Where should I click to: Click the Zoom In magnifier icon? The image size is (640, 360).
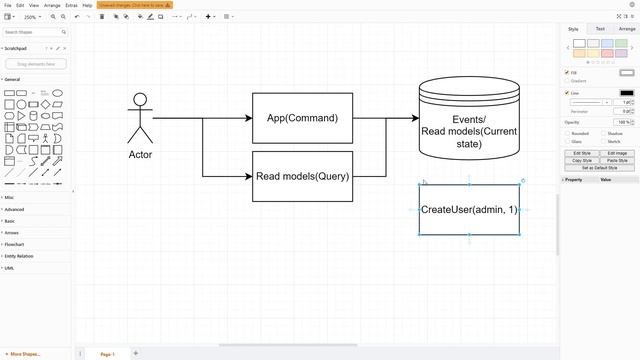pyautogui.click(x=53, y=17)
